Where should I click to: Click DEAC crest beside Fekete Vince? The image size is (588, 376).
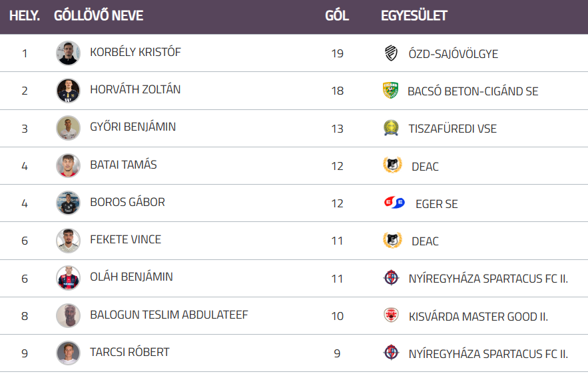(392, 241)
